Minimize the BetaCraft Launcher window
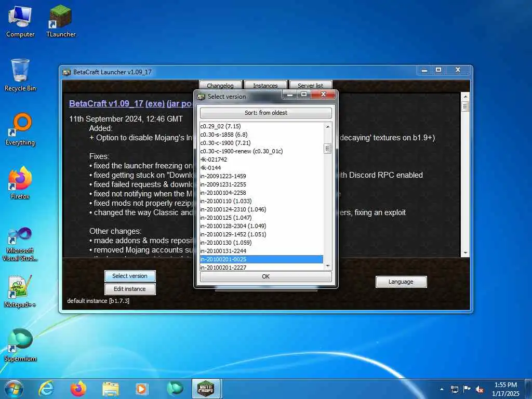Image resolution: width=532 pixels, height=399 pixels. pos(424,70)
